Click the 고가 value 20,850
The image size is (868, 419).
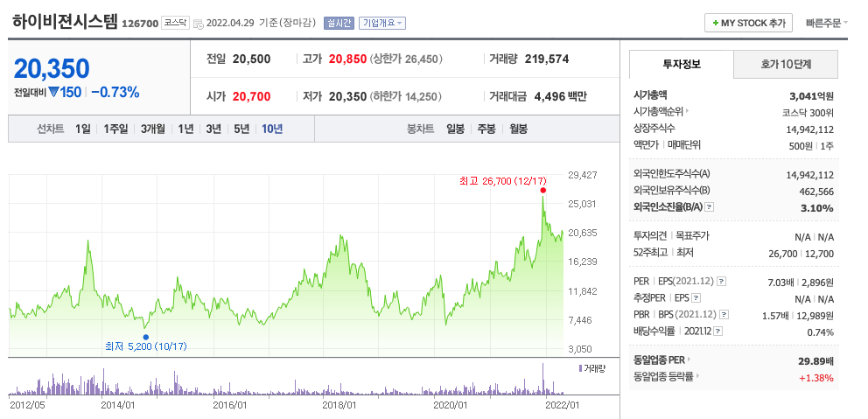347,59
